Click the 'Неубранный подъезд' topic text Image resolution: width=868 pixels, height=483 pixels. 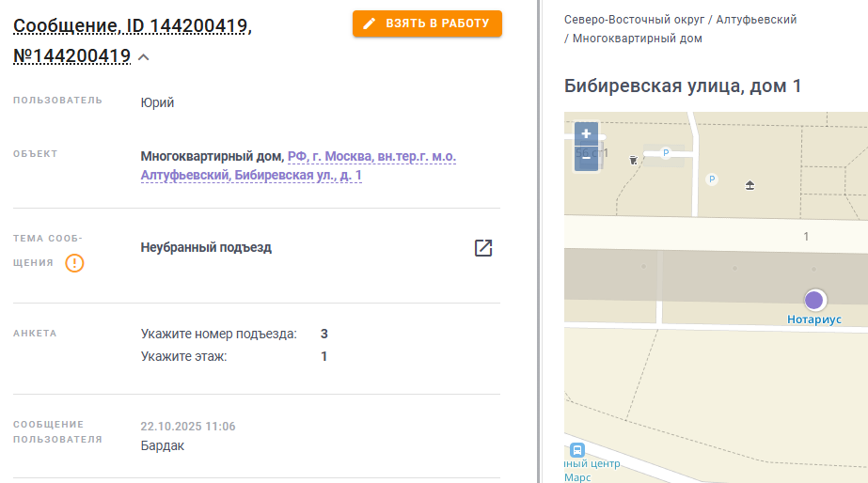(x=206, y=248)
